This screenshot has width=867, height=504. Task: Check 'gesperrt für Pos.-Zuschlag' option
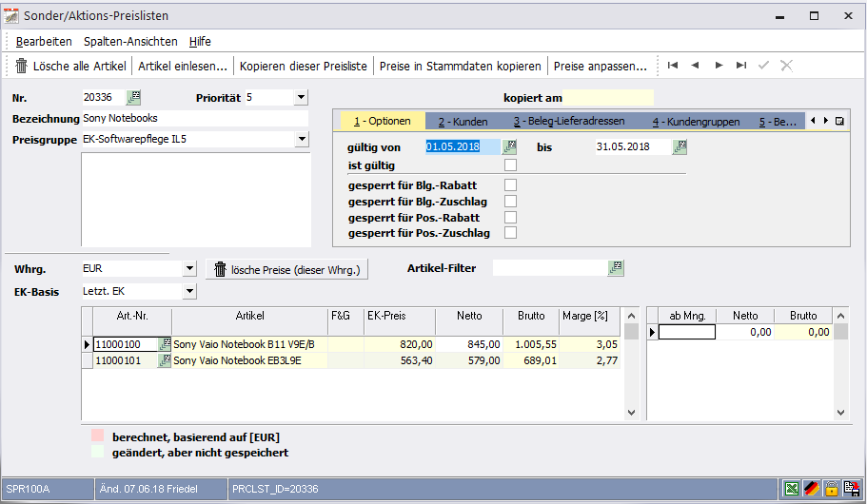point(510,233)
